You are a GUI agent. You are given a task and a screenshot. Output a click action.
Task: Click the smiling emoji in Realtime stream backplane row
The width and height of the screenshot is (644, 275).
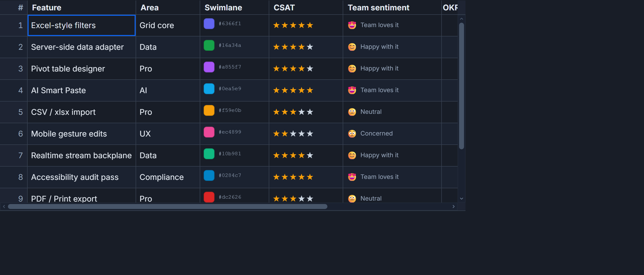(352, 155)
